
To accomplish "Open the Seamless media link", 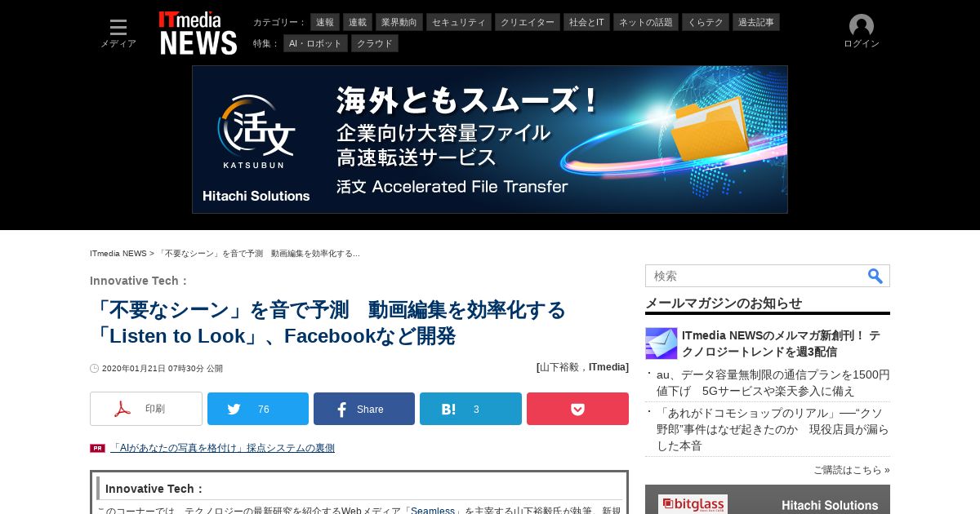I will coord(433,511).
